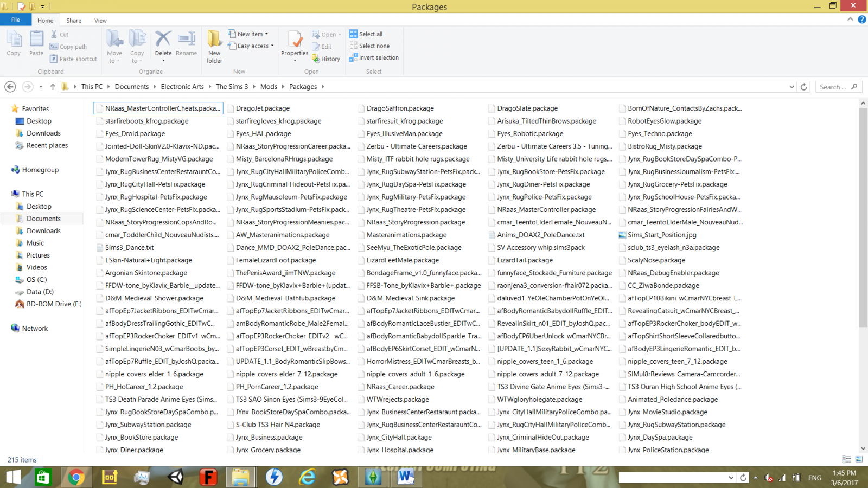The height and width of the screenshot is (488, 868).
Task: Open the Windows Store taskbar icon
Action: (43, 478)
